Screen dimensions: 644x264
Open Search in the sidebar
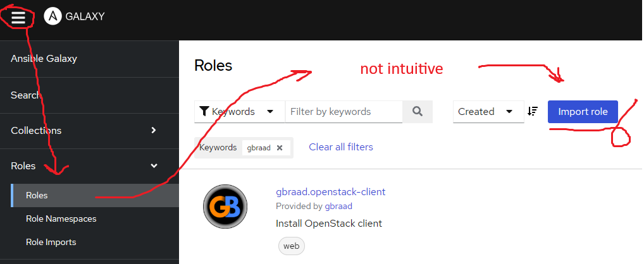pos(90,95)
